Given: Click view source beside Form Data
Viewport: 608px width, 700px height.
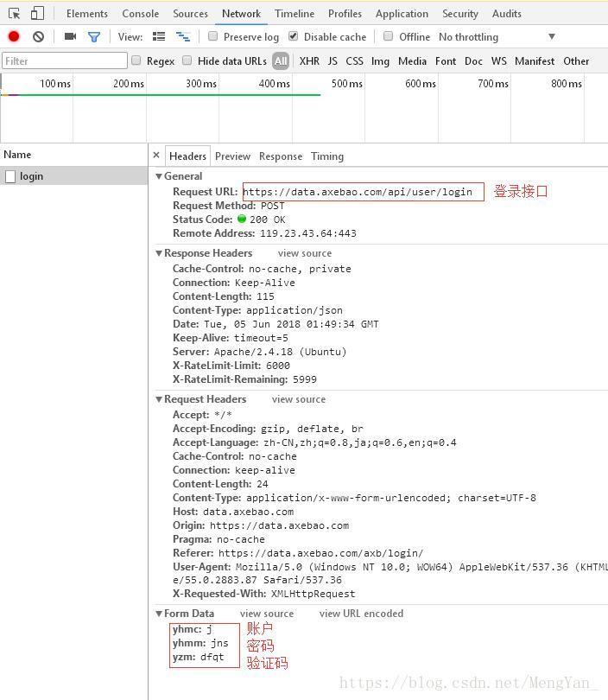Looking at the screenshot, I should point(267,614).
